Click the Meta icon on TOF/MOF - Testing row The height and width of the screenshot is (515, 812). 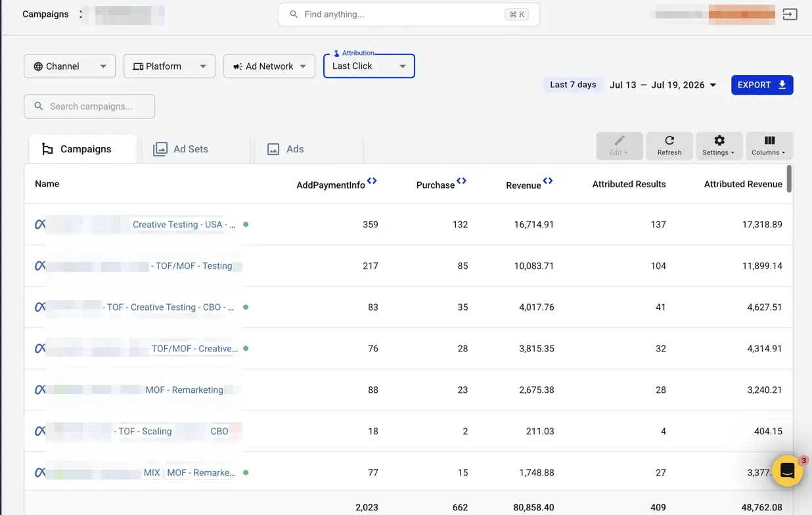tap(40, 266)
